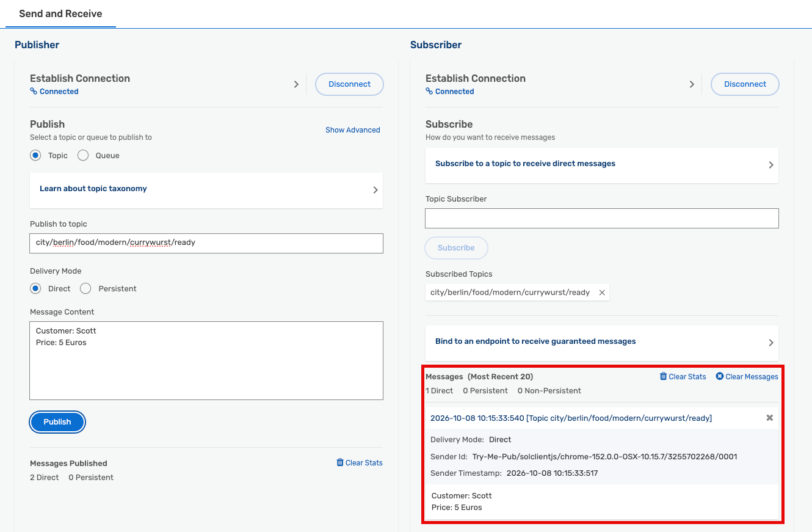Show Advanced publish options

click(x=353, y=130)
